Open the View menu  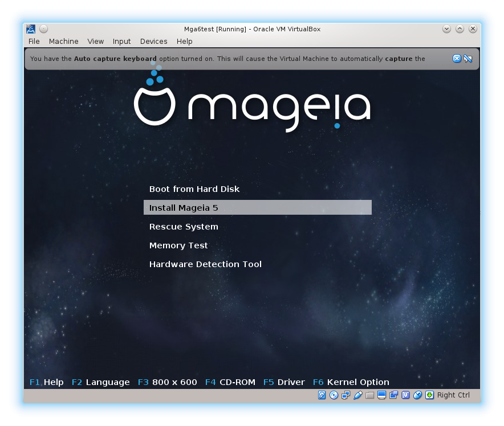click(95, 42)
